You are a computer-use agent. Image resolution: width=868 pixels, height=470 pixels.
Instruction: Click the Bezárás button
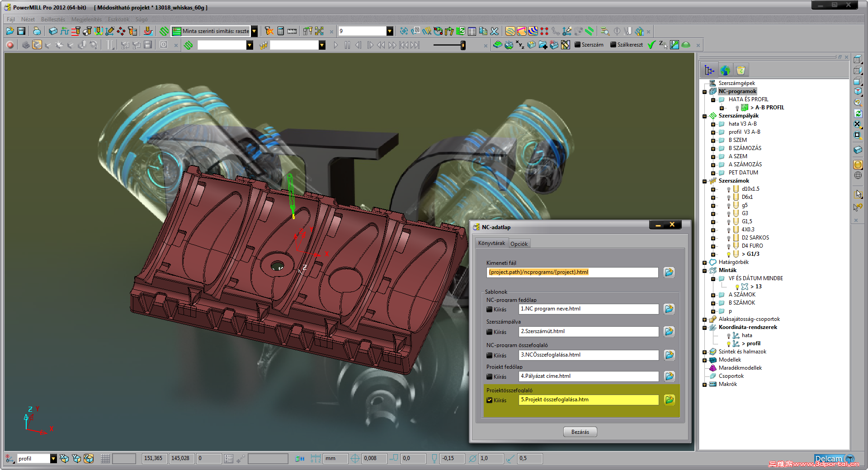(580, 432)
